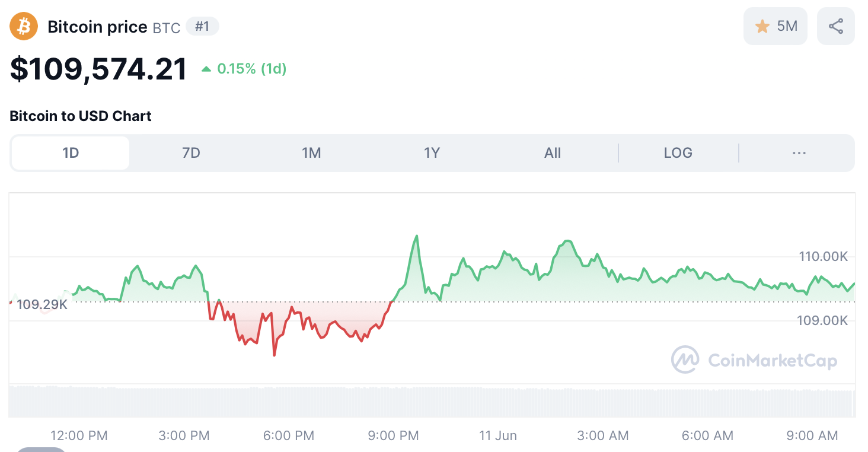Switch to the 7D chart range
The width and height of the screenshot is (868, 452).
coord(191,153)
